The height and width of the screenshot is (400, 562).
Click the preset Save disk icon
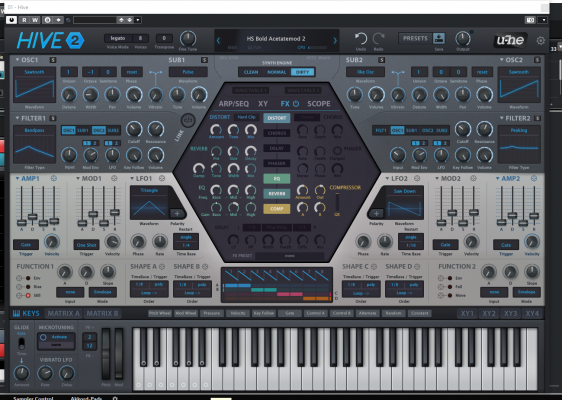[439, 38]
